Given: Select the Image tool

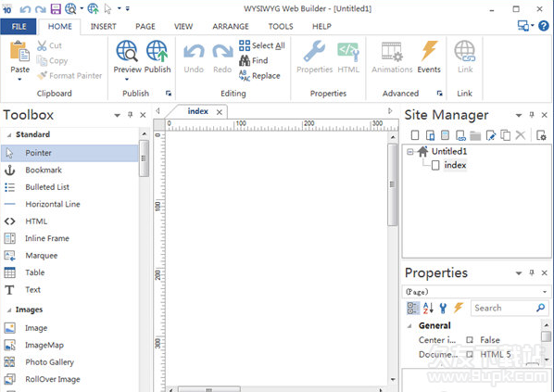Looking at the screenshot, I should (70, 328).
